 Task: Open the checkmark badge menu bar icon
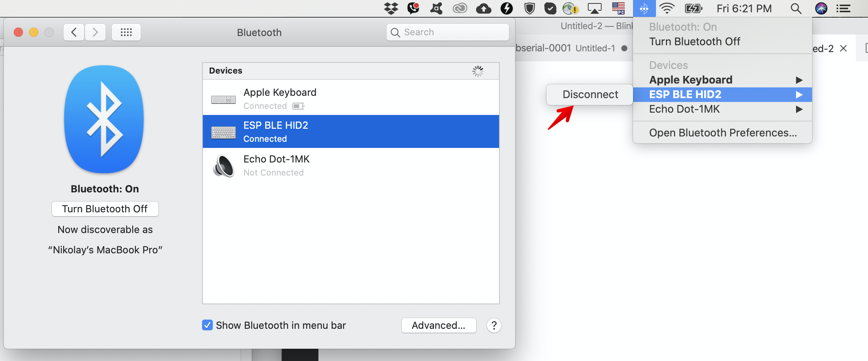[x=550, y=8]
